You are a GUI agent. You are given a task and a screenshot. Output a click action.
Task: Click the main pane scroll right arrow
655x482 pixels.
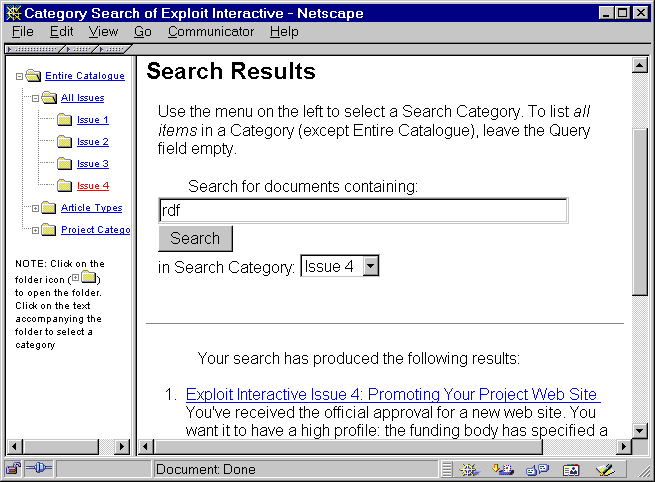tap(624, 446)
